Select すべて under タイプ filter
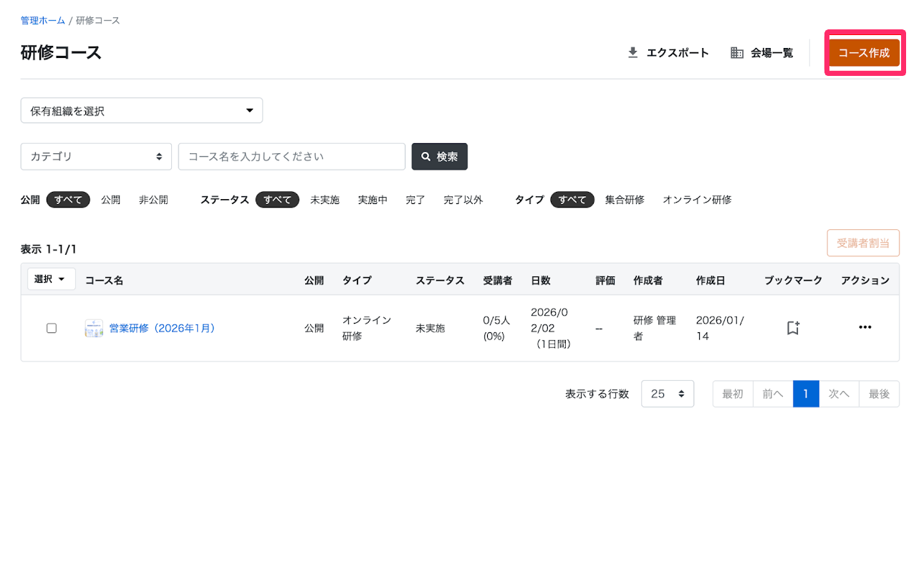924x580 pixels. [572, 200]
